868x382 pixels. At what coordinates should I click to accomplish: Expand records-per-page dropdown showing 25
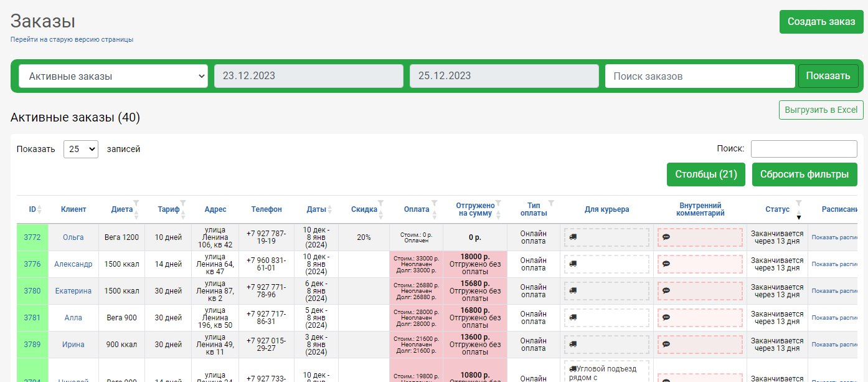click(81, 150)
